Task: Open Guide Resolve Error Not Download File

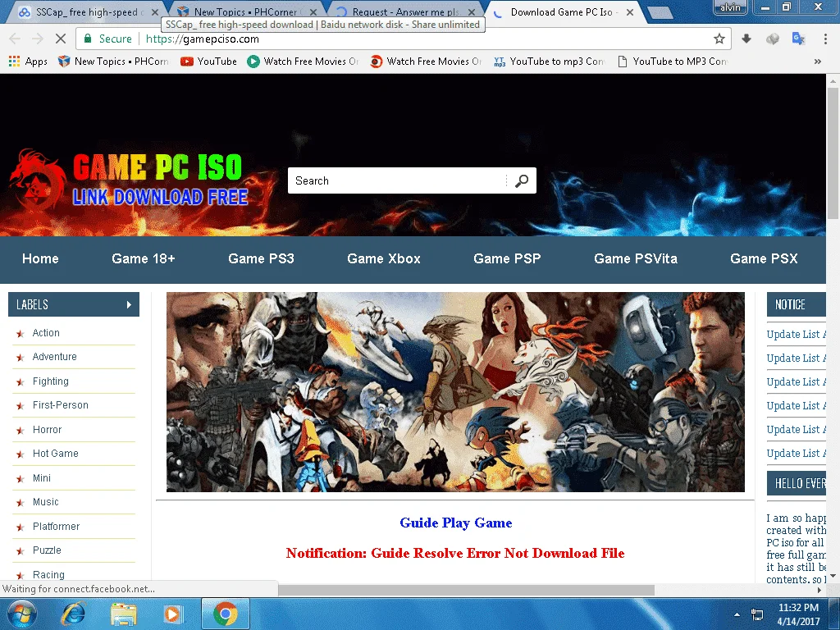Action: (x=498, y=553)
